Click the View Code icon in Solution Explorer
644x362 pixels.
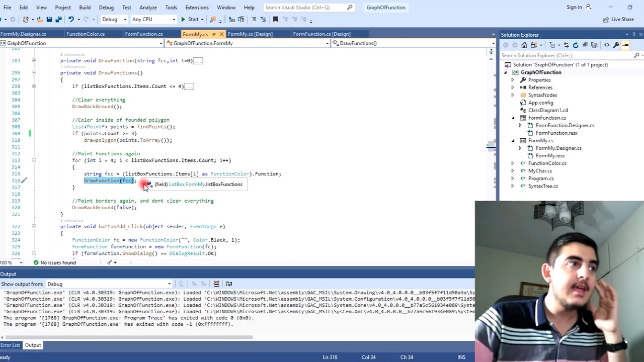coord(606,45)
